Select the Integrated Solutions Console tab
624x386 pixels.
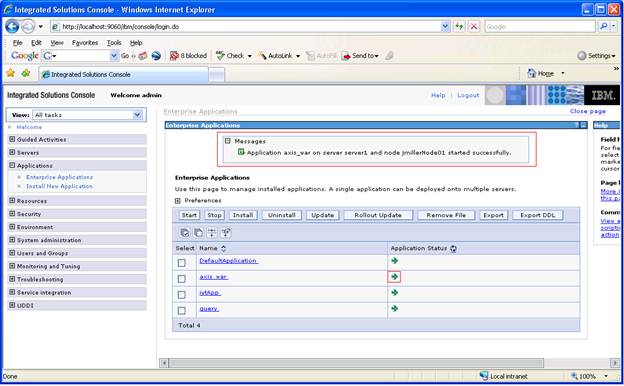123,74
